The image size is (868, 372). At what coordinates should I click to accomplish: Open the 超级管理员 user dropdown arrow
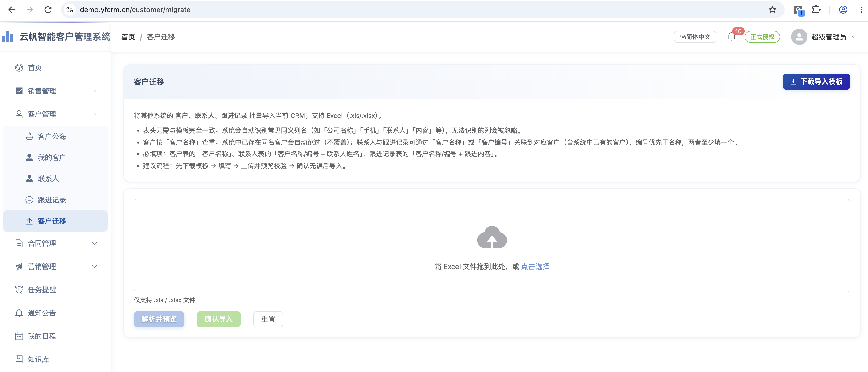coord(854,37)
